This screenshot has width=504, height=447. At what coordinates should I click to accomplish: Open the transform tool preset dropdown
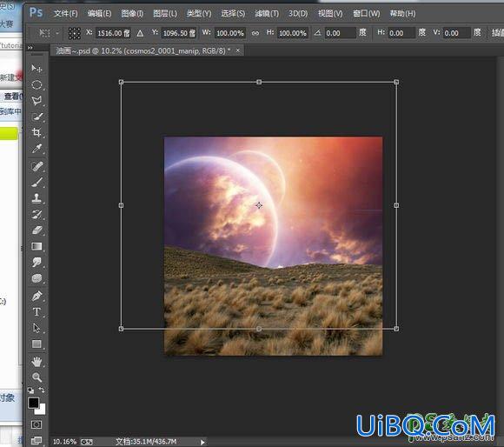pyautogui.click(x=48, y=33)
